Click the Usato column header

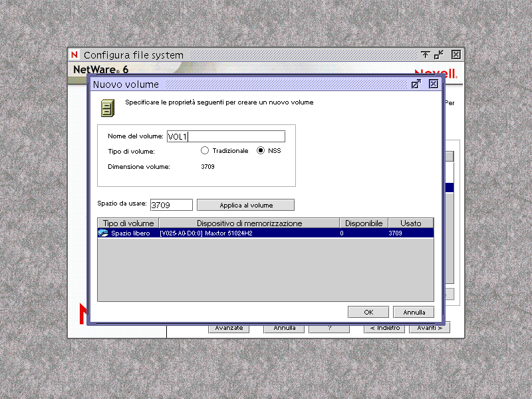point(411,223)
